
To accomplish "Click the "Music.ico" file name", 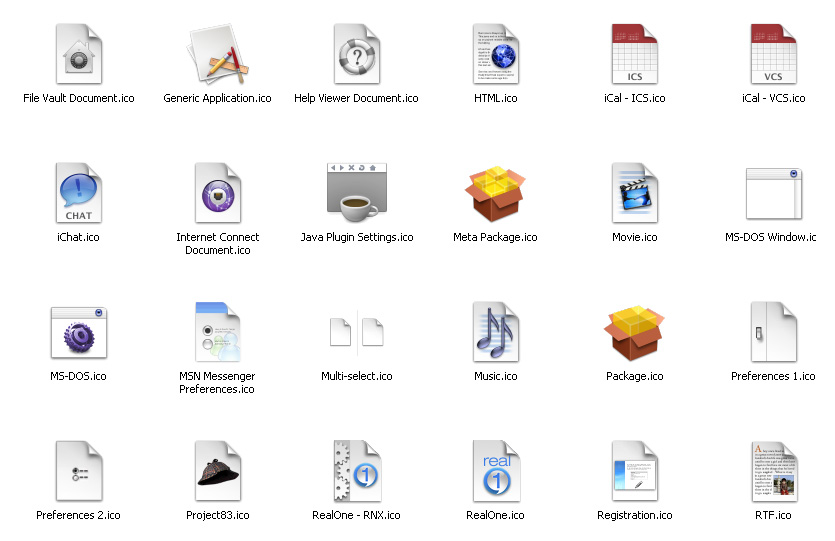I will coord(496,376).
